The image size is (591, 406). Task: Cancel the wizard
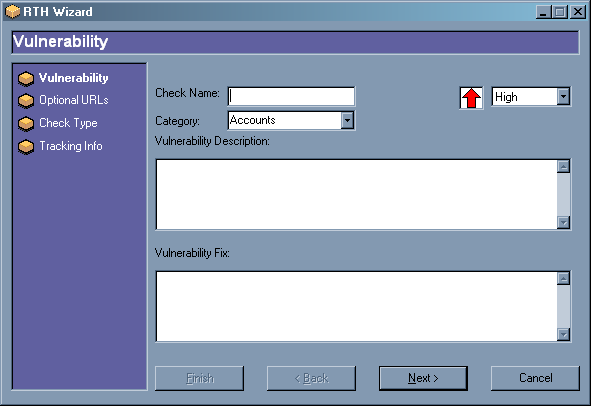535,378
